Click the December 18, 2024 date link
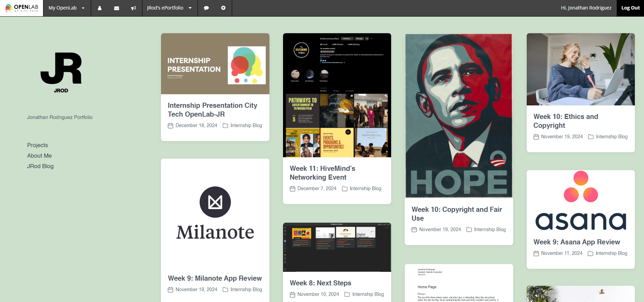The width and height of the screenshot is (644, 302). coord(196,125)
